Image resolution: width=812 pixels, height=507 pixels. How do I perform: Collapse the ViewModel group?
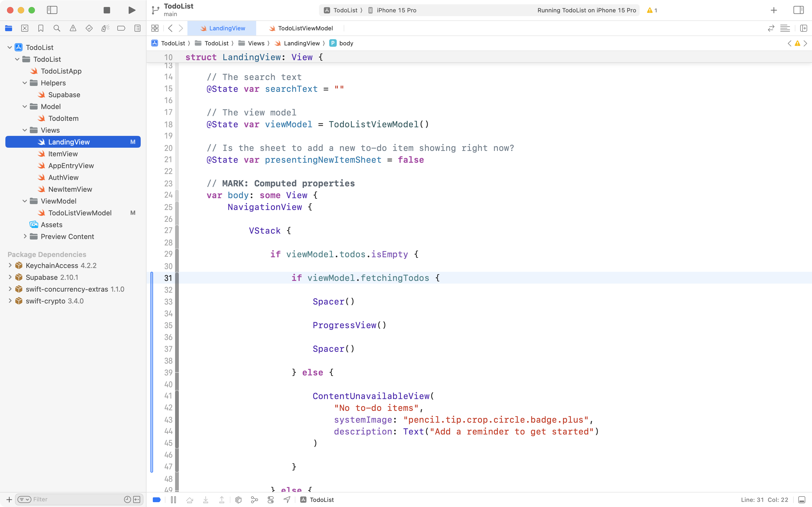[24, 201]
